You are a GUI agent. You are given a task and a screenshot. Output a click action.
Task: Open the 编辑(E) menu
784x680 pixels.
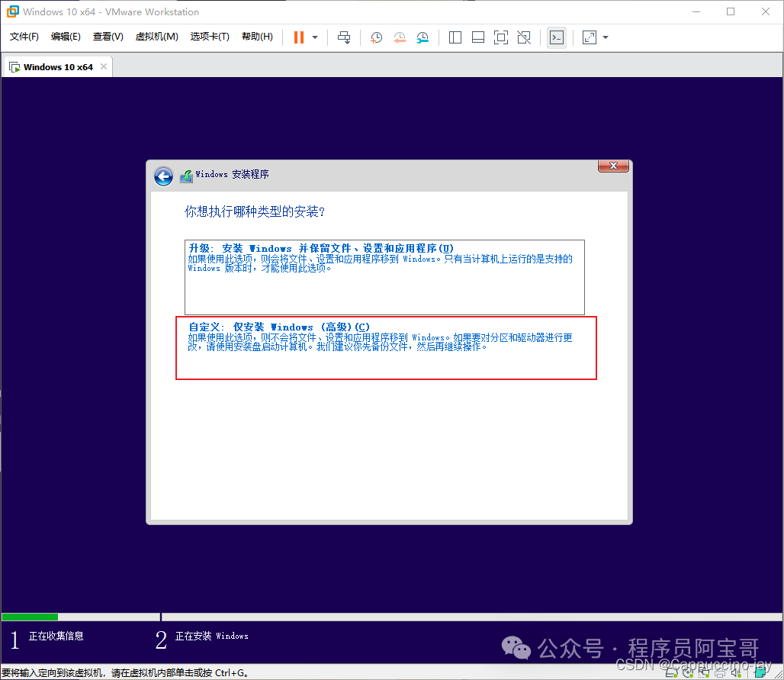(x=66, y=37)
